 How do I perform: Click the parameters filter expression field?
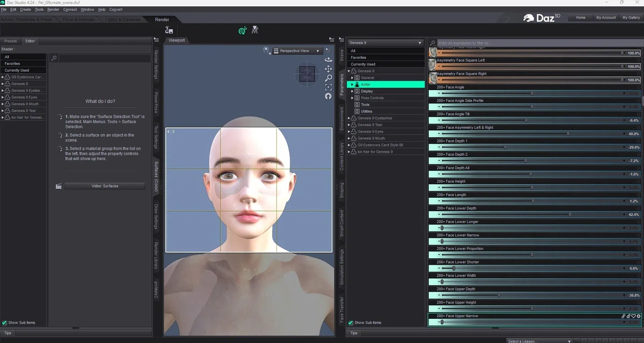(x=539, y=42)
